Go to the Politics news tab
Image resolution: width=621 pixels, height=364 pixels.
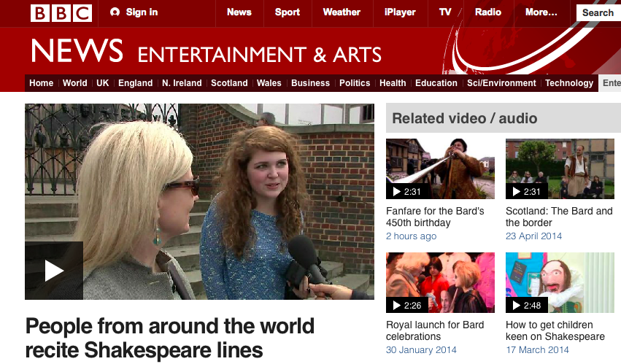(x=355, y=83)
